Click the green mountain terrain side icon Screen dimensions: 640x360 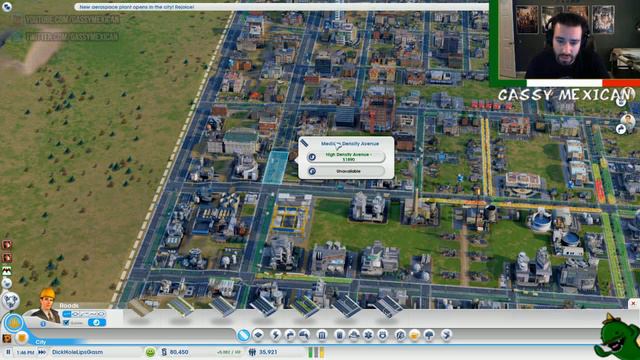tap(7, 271)
